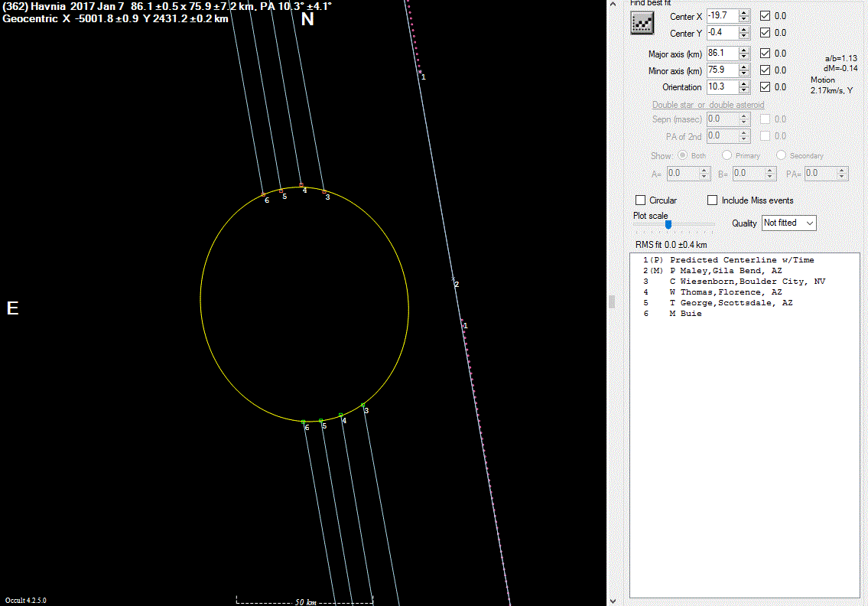Increase Orientation using the up arrow
The height and width of the screenshot is (606, 868).
743,83
